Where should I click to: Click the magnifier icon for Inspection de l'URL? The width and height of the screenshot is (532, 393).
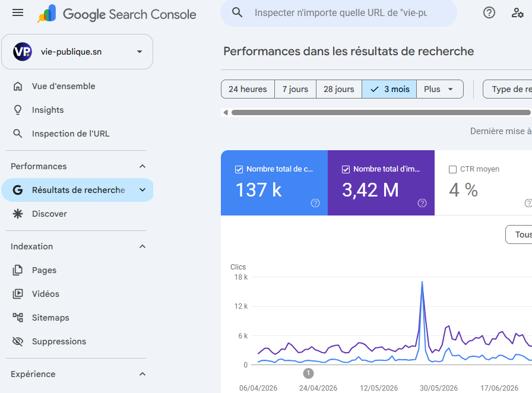(x=18, y=134)
